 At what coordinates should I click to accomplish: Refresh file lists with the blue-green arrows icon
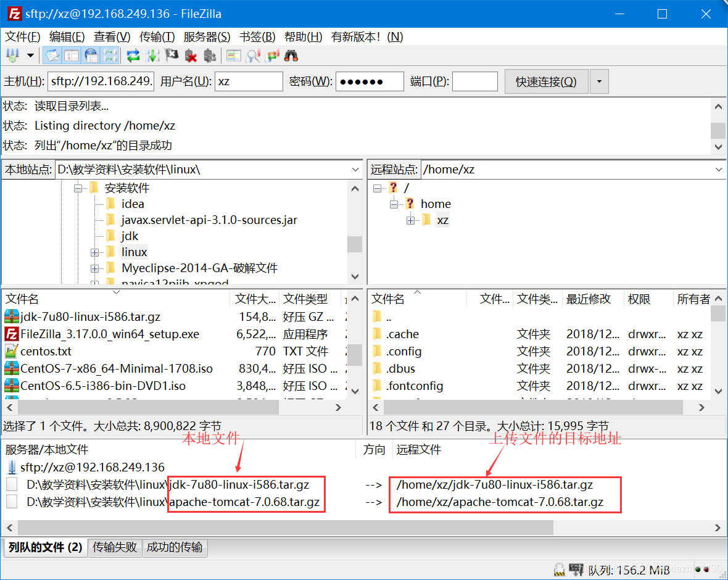(x=133, y=56)
